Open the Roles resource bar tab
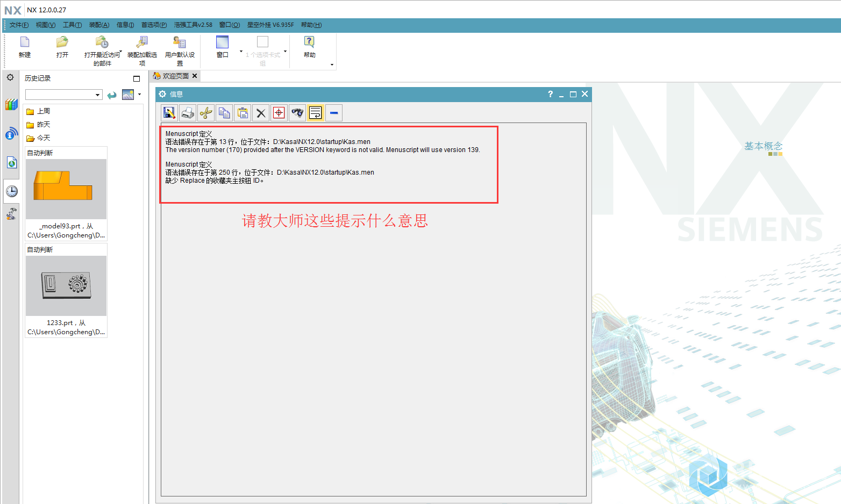Screen dimensions: 841x504 tap(11, 214)
